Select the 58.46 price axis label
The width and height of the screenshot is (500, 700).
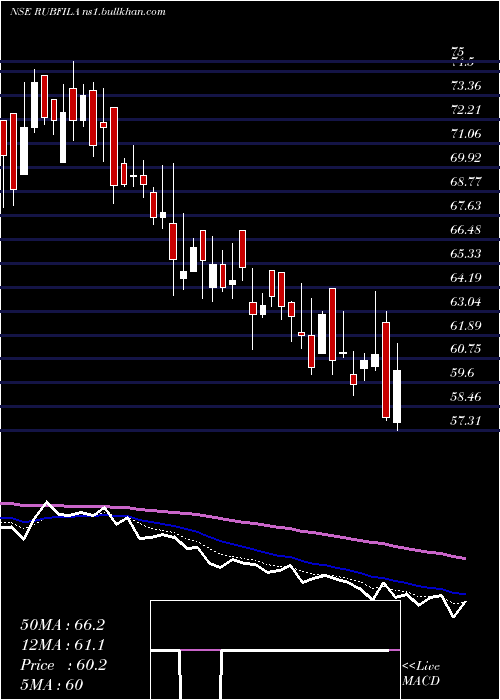[466, 396]
